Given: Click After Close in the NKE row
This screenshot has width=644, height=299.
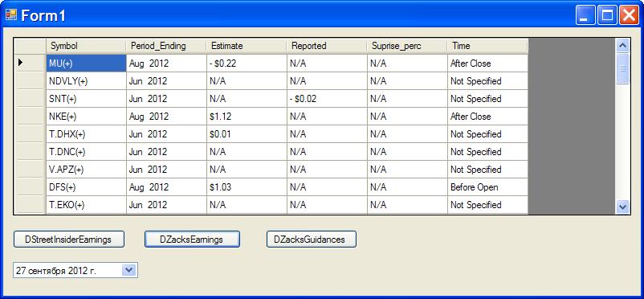Looking at the screenshot, I should (487, 117).
